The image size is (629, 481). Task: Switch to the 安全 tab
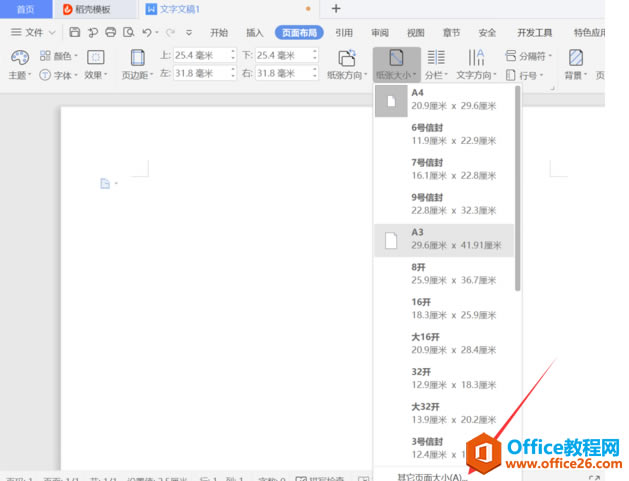point(487,33)
